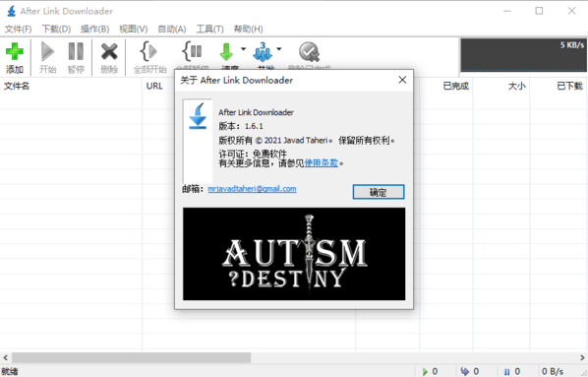Open the 帮助(H) menu
The height and width of the screenshot is (377, 588).
[248, 29]
